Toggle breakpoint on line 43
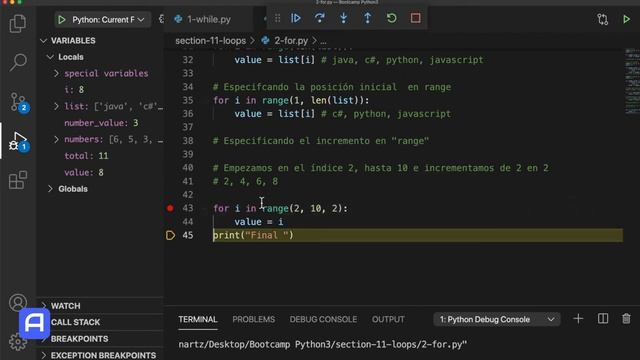640x360 pixels. (x=170, y=208)
